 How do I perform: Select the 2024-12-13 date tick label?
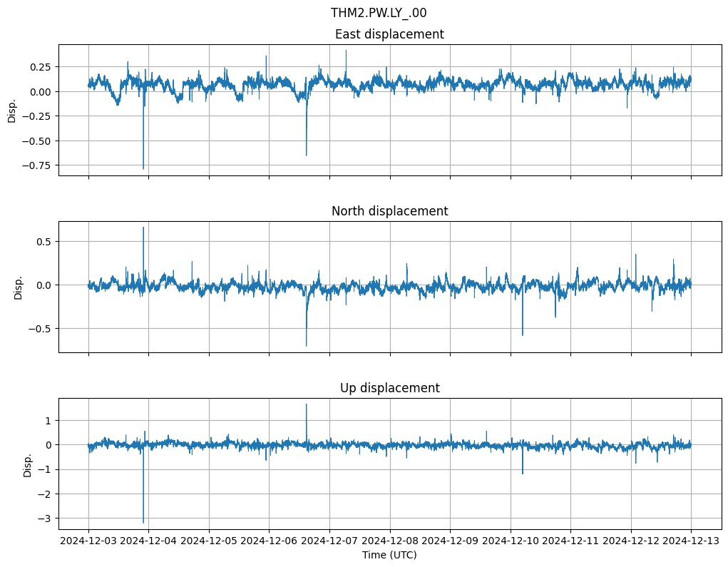click(691, 541)
